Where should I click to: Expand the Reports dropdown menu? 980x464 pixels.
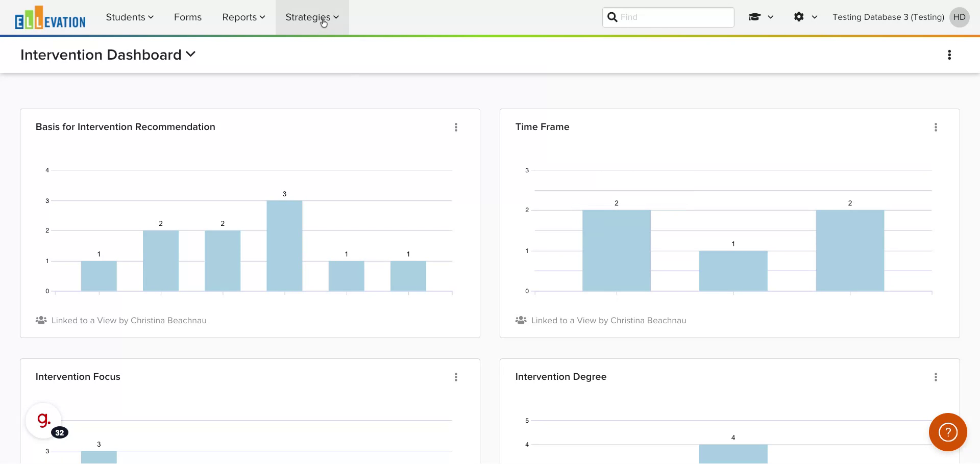[x=243, y=17]
